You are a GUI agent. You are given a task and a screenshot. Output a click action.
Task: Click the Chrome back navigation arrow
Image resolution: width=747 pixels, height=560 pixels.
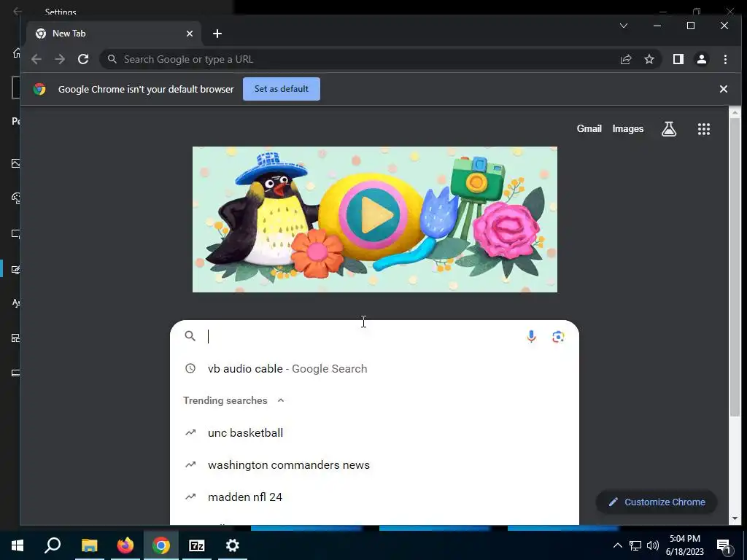coord(36,59)
